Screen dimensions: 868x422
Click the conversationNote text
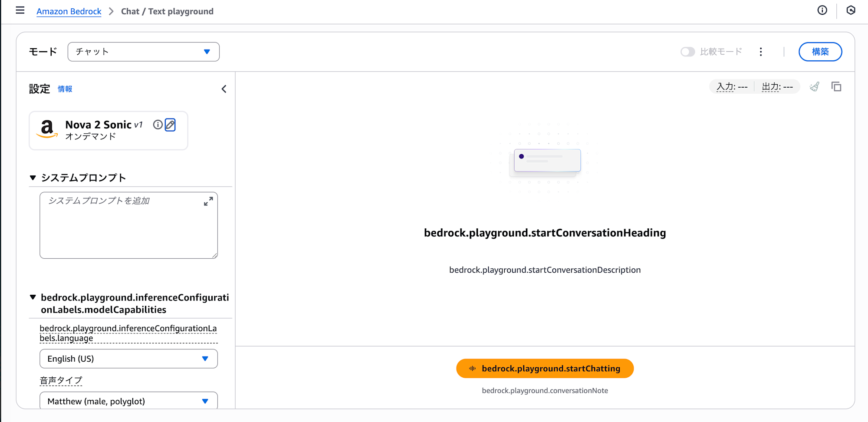click(x=545, y=391)
